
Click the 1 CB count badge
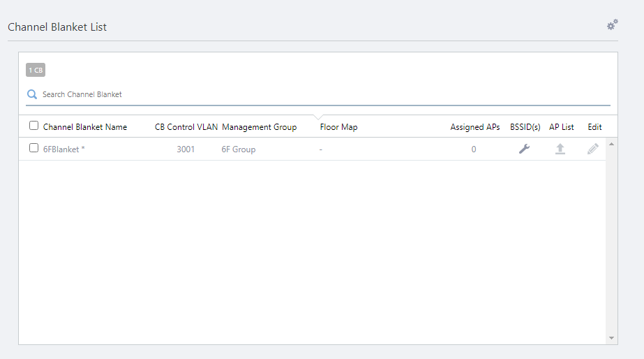(36, 70)
